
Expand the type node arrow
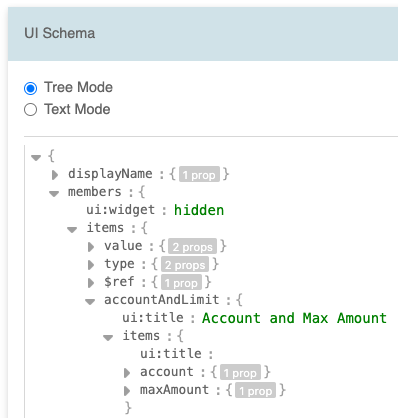[x=91, y=265]
